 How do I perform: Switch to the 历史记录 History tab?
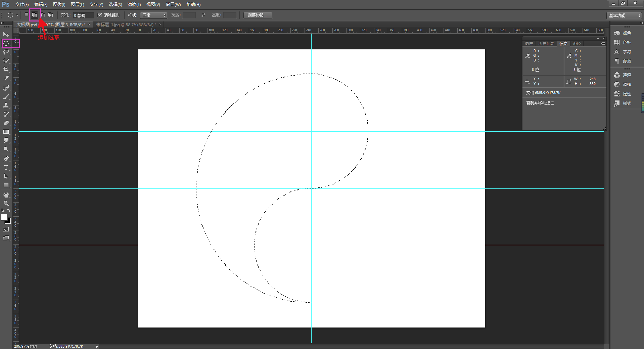[546, 44]
